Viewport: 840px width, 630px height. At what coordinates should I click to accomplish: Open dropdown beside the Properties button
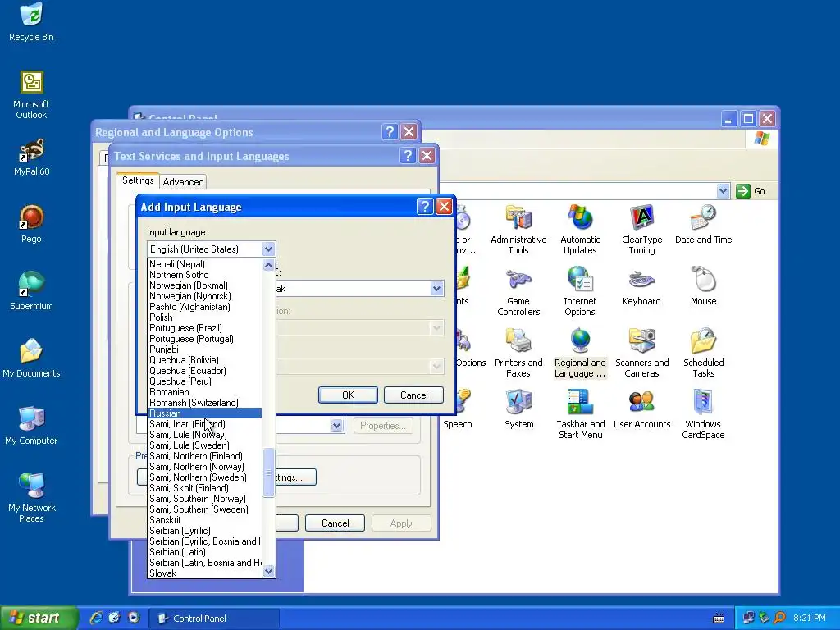tap(336, 426)
